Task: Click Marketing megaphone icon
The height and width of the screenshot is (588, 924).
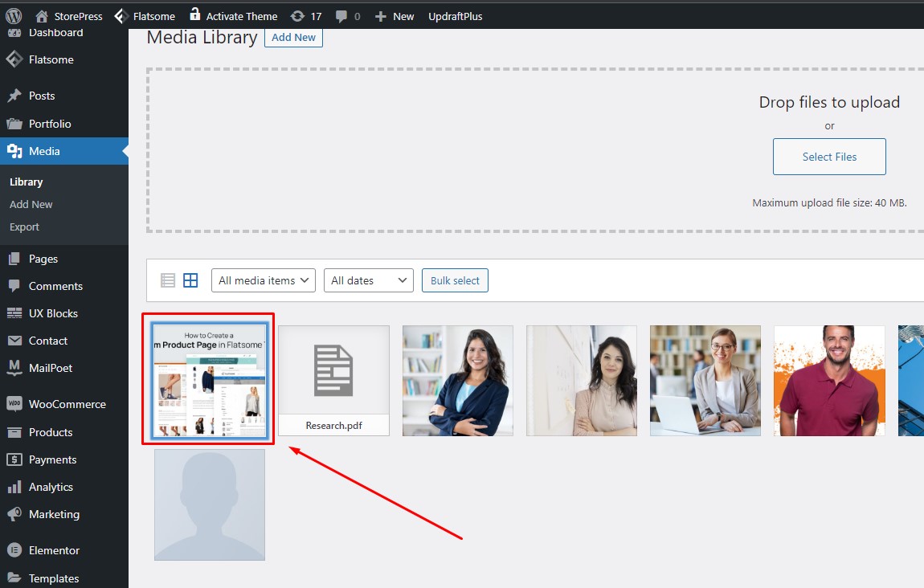Action: (x=14, y=514)
